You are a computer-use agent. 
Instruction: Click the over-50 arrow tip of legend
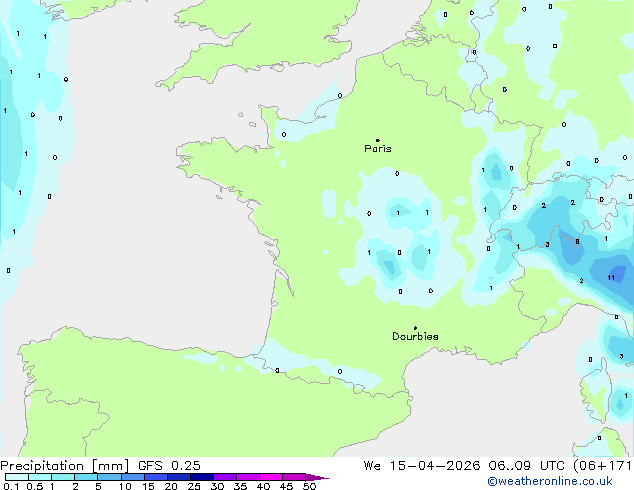(317, 477)
